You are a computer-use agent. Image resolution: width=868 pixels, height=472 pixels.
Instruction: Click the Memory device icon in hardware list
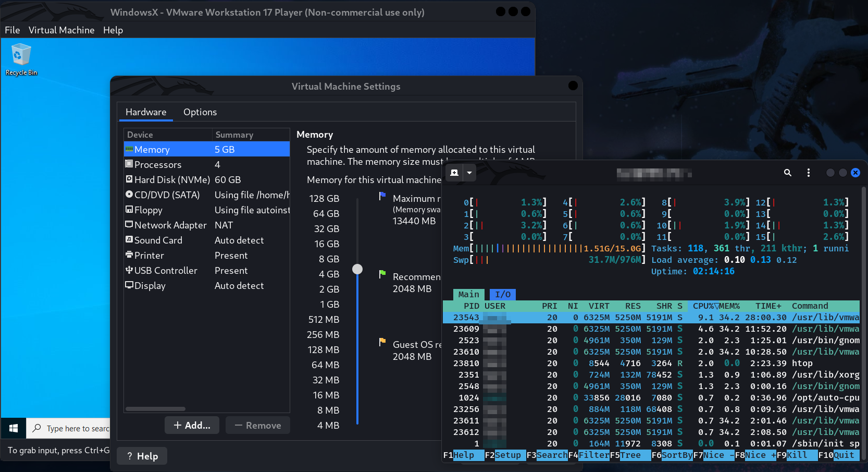tap(129, 149)
